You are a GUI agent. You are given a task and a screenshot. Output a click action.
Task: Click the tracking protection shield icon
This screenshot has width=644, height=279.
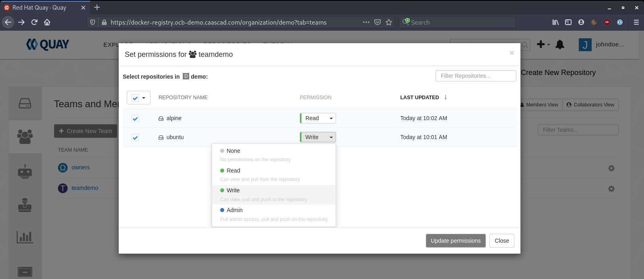93,22
